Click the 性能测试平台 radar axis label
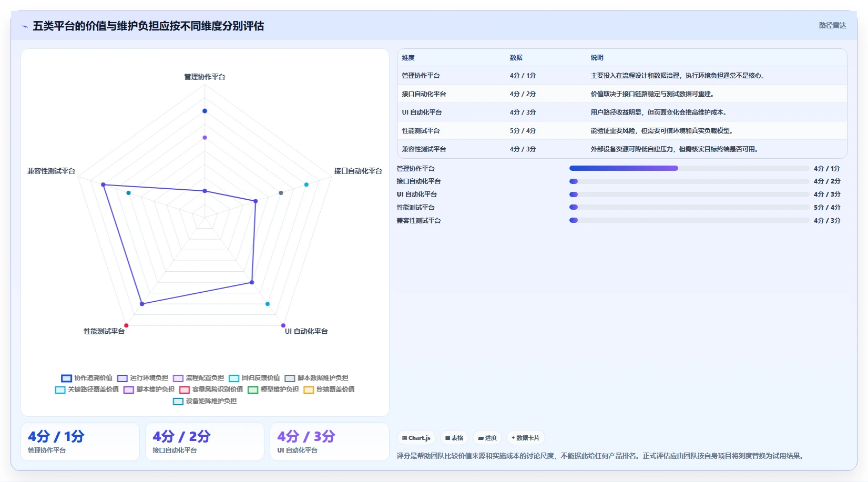This screenshot has height=482, width=868. click(x=104, y=331)
